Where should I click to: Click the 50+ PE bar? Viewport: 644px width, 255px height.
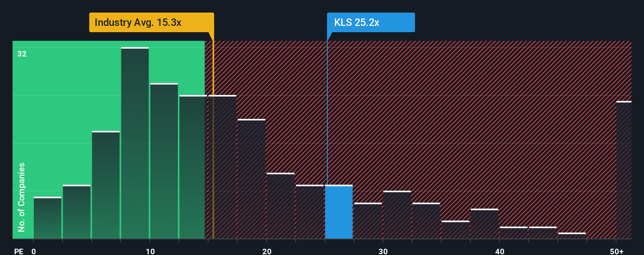point(624,170)
